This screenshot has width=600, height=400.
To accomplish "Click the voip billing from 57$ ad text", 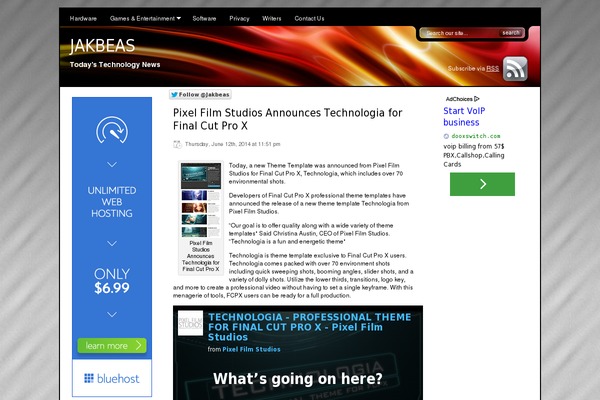I will (474, 155).
